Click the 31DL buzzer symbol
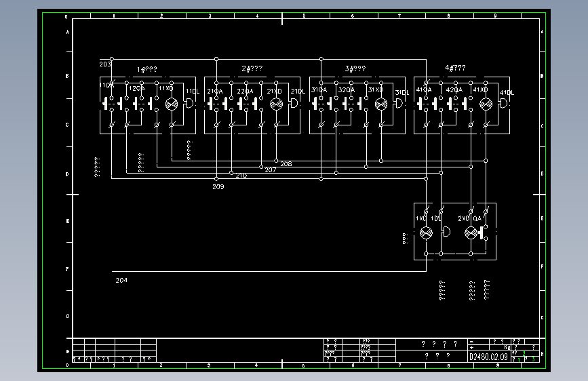This screenshot has height=381, width=588. tap(399, 103)
